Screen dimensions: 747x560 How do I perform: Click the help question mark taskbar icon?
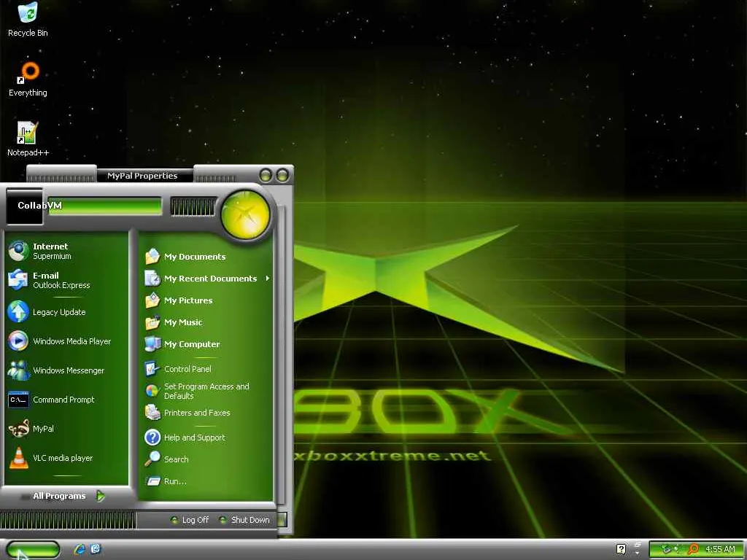622,549
